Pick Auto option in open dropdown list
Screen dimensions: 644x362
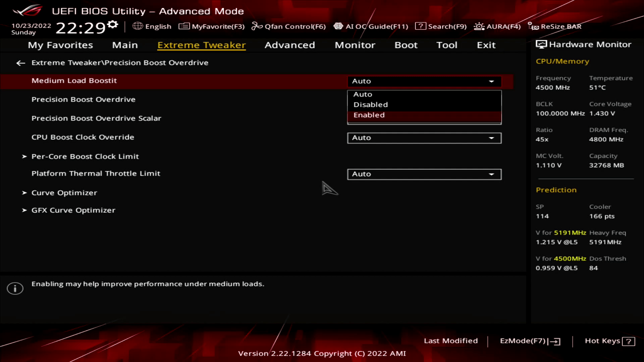pyautogui.click(x=363, y=95)
